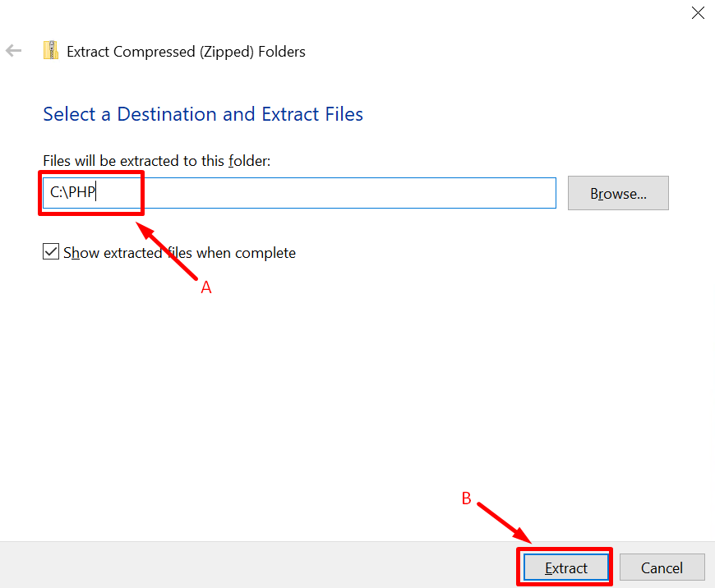
Task: Click the 'Select a Destination and Extract Files' heading
Action: click(203, 114)
